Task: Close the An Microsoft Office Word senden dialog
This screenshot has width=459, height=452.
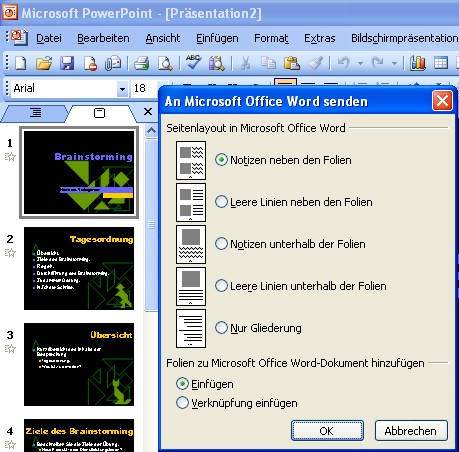Action: pos(442,100)
